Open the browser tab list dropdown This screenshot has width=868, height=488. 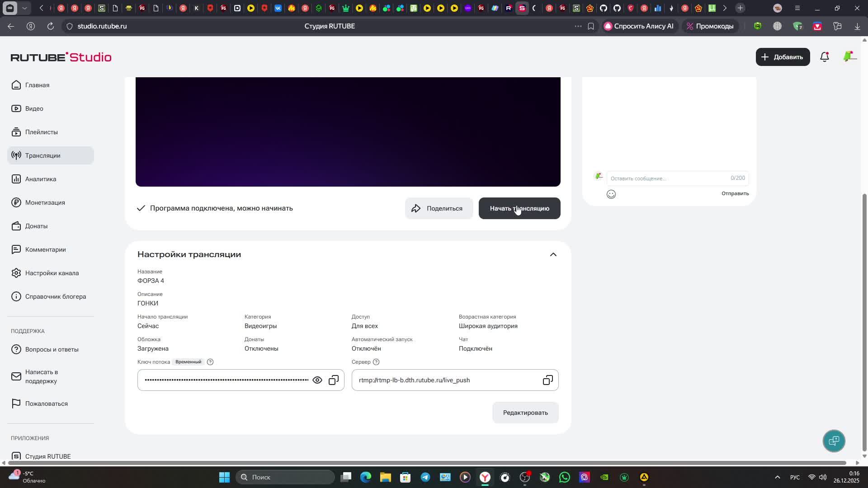(25, 8)
